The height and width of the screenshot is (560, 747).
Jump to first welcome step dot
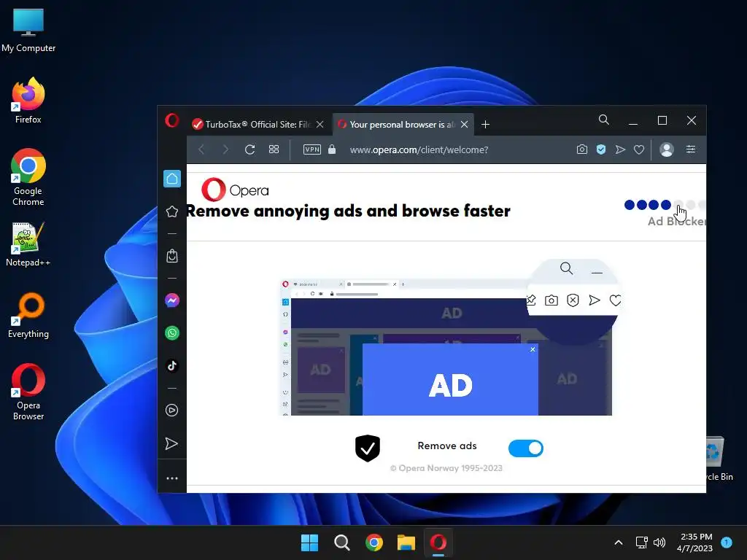click(x=630, y=205)
